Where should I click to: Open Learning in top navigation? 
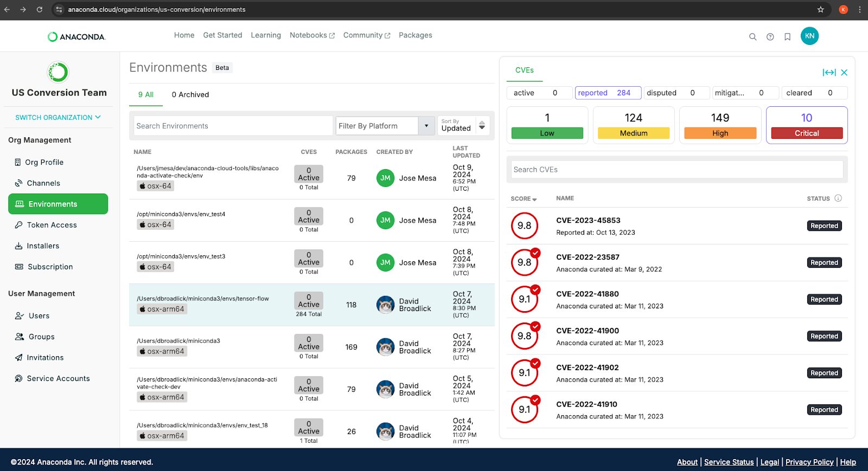(266, 35)
